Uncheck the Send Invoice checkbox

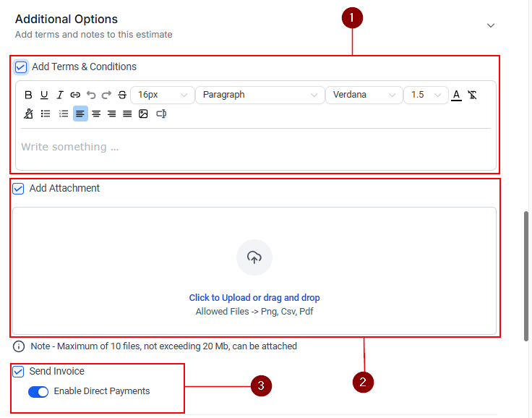[18, 372]
